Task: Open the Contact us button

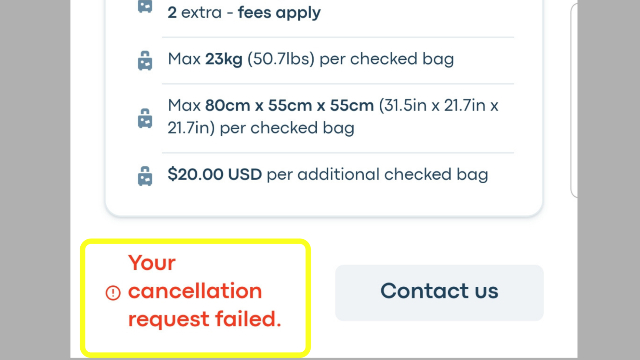Action: [439, 292]
